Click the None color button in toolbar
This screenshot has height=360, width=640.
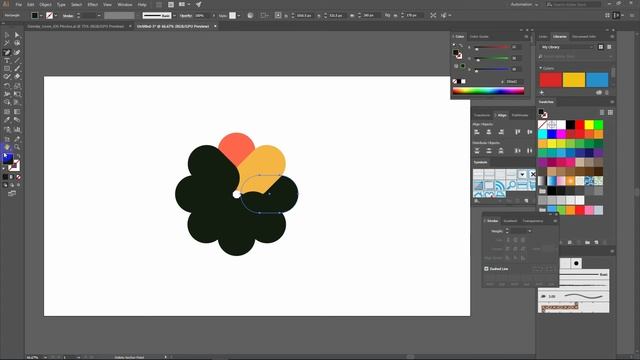click(x=18, y=177)
